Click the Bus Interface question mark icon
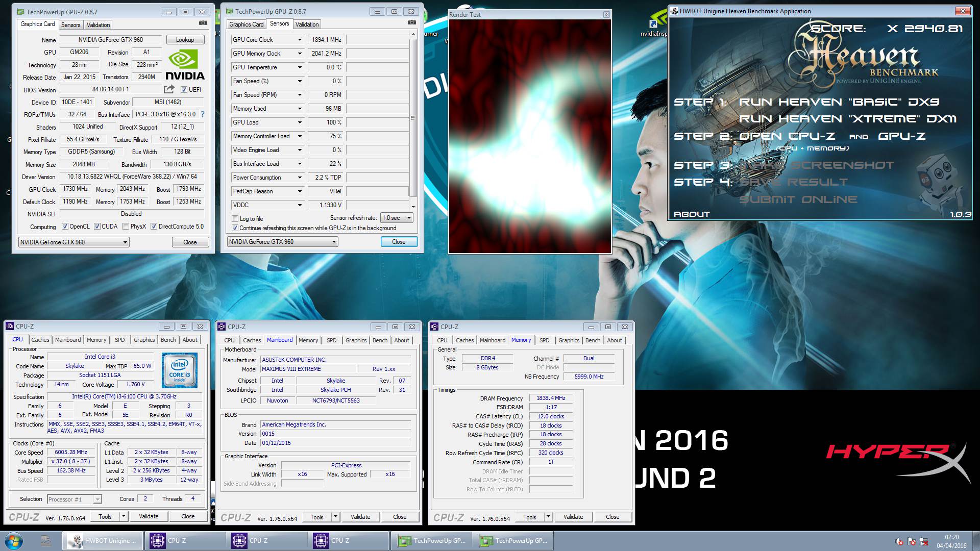Screen dimensions: 980x551 coord(203,114)
